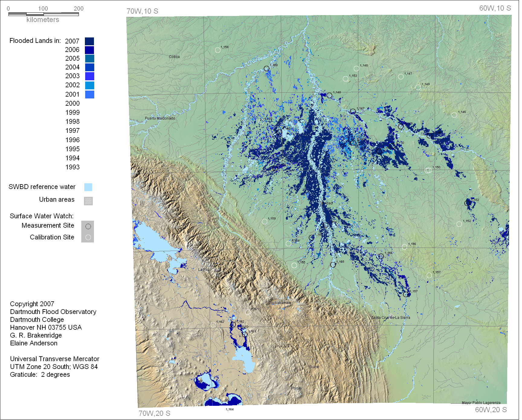Pick the 2007 flooded lands color swatch

tap(89, 41)
